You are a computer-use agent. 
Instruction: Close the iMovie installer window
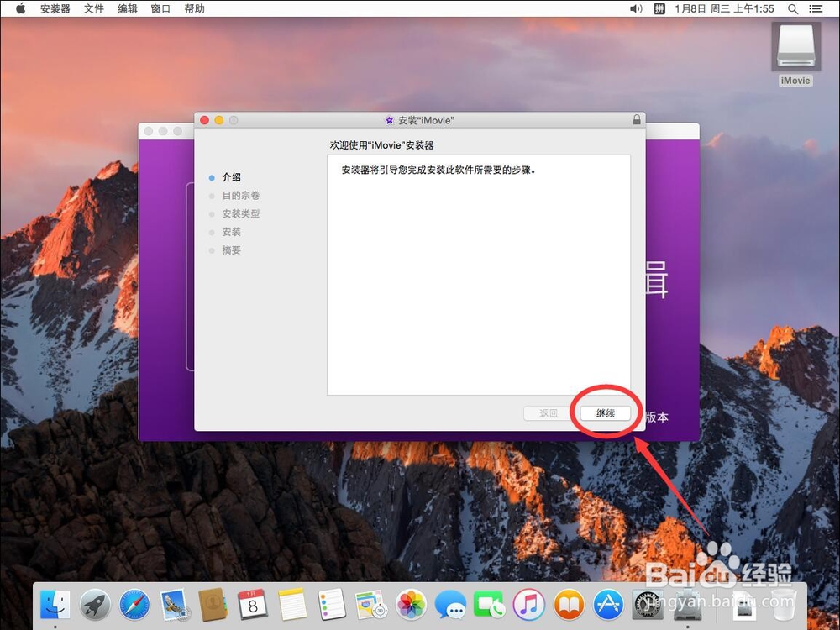pyautogui.click(x=205, y=120)
